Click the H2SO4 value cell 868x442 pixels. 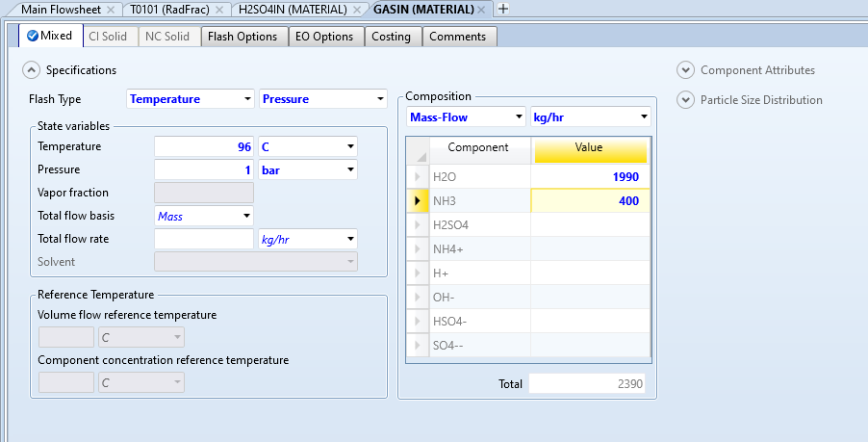(x=590, y=224)
